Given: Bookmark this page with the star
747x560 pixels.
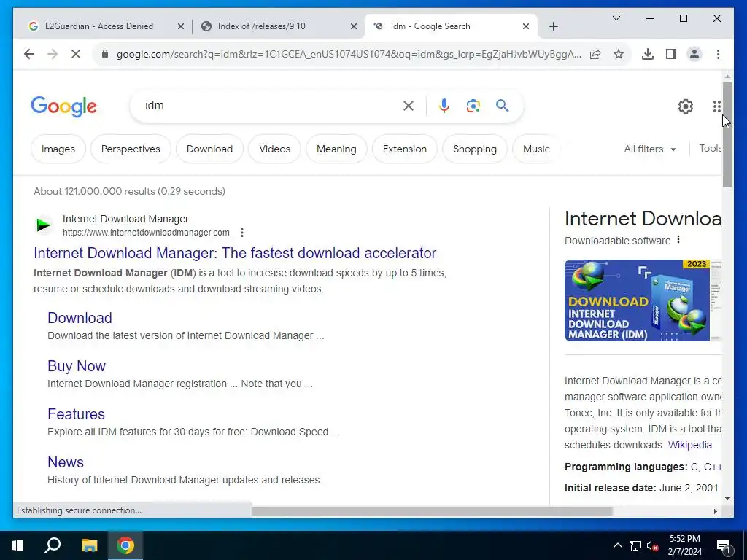Looking at the screenshot, I should [x=619, y=54].
